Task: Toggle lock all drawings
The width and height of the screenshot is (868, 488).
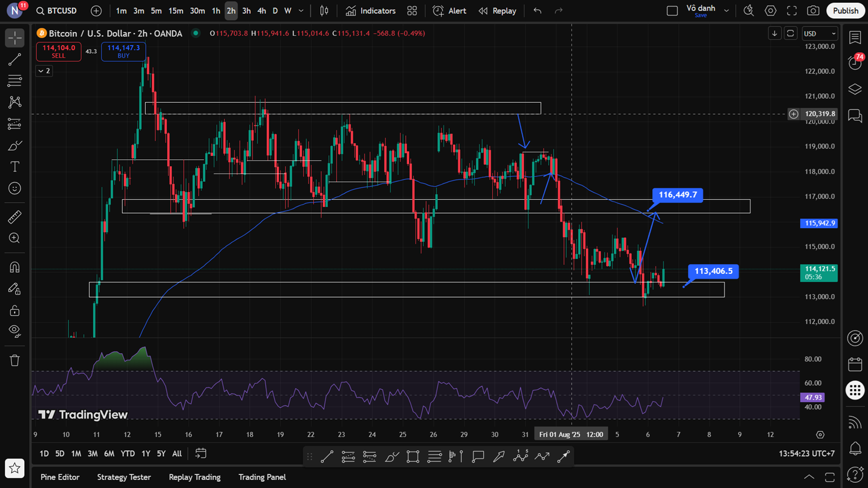Action: (15, 310)
